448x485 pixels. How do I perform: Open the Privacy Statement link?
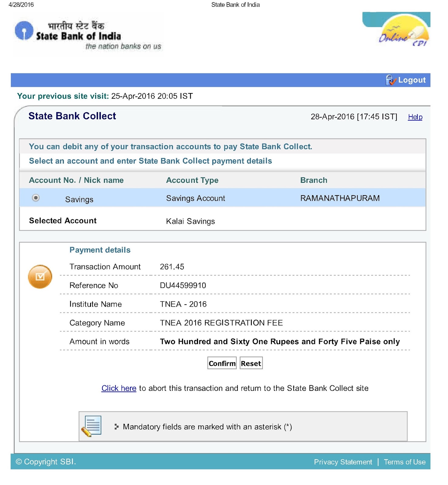pyautogui.click(x=343, y=462)
